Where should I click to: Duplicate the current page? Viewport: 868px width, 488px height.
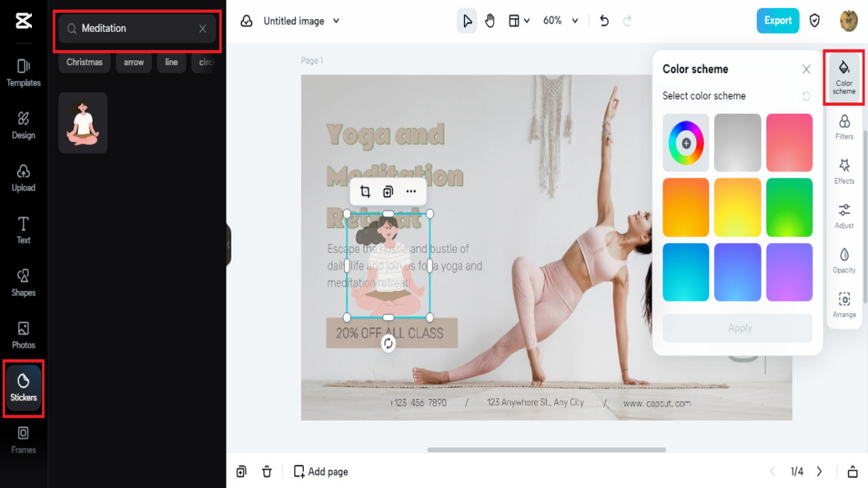(242, 471)
